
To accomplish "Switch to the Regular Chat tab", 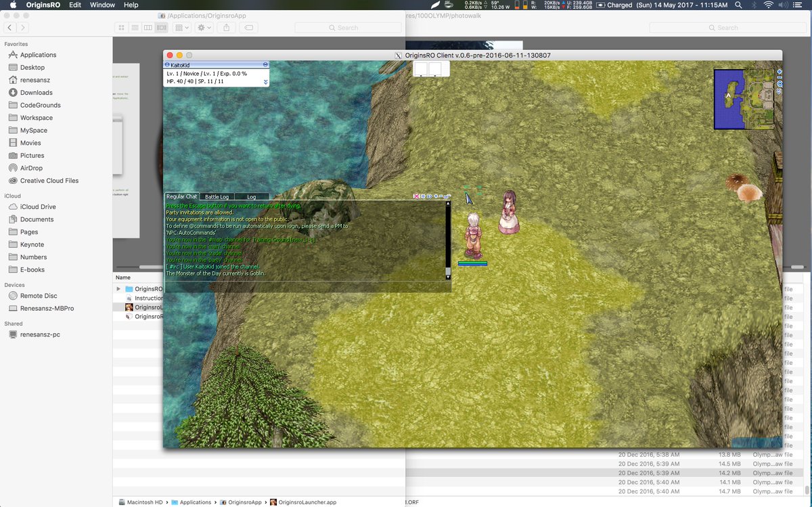I will [x=181, y=196].
